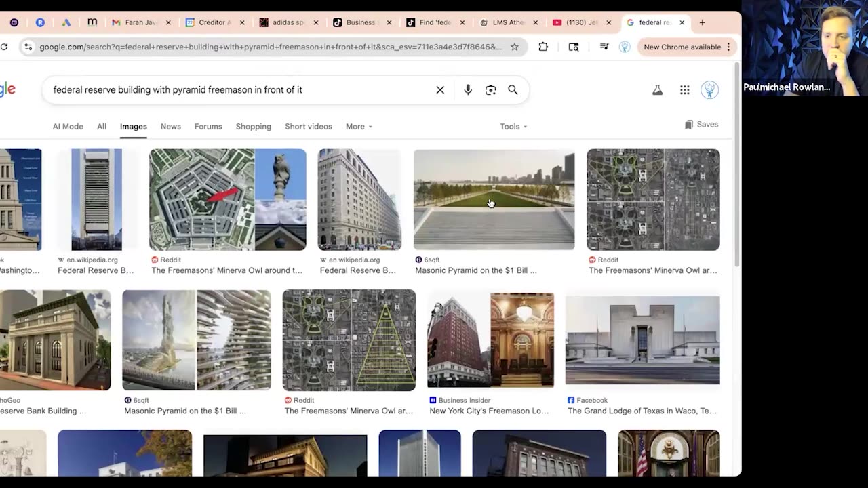Image resolution: width=868 pixels, height=488 pixels.
Task: Open the media controls toolbar icon
Action: pos(604,47)
